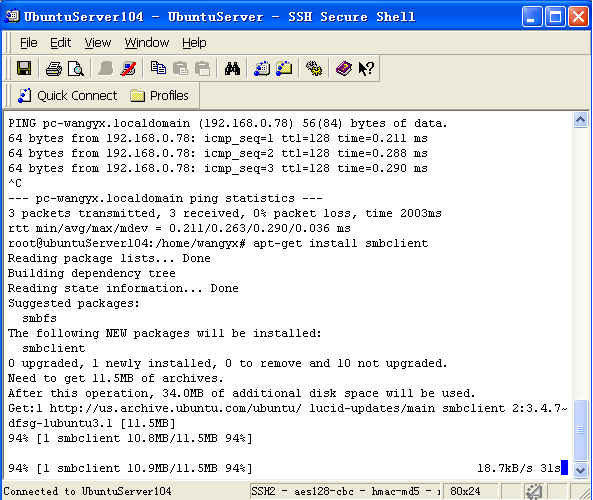Open the Edit menu
The width and height of the screenshot is (593, 500).
[x=61, y=43]
